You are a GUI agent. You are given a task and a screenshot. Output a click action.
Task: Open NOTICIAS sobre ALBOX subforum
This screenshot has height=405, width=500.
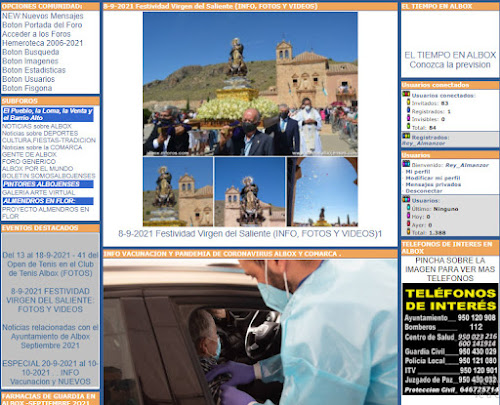point(37,126)
